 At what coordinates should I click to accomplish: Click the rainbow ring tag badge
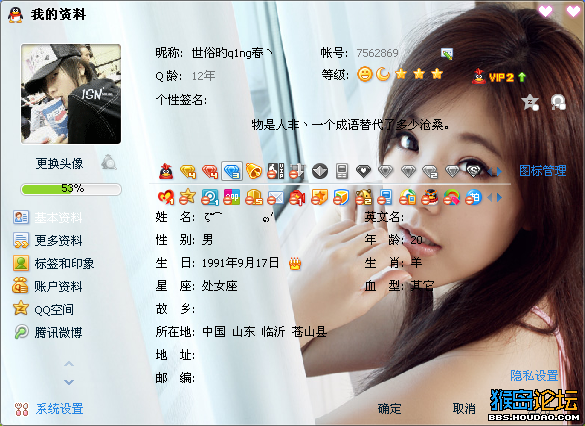(451, 197)
